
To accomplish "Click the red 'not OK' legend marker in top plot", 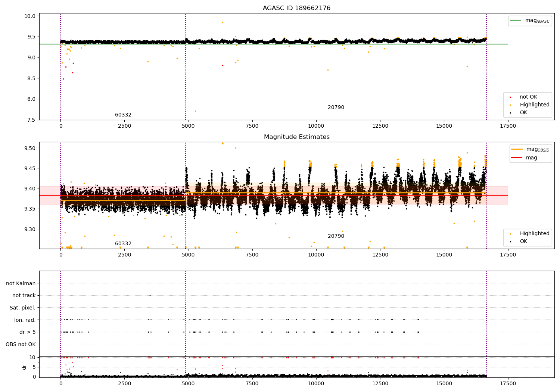I will pyautogui.click(x=510, y=97).
